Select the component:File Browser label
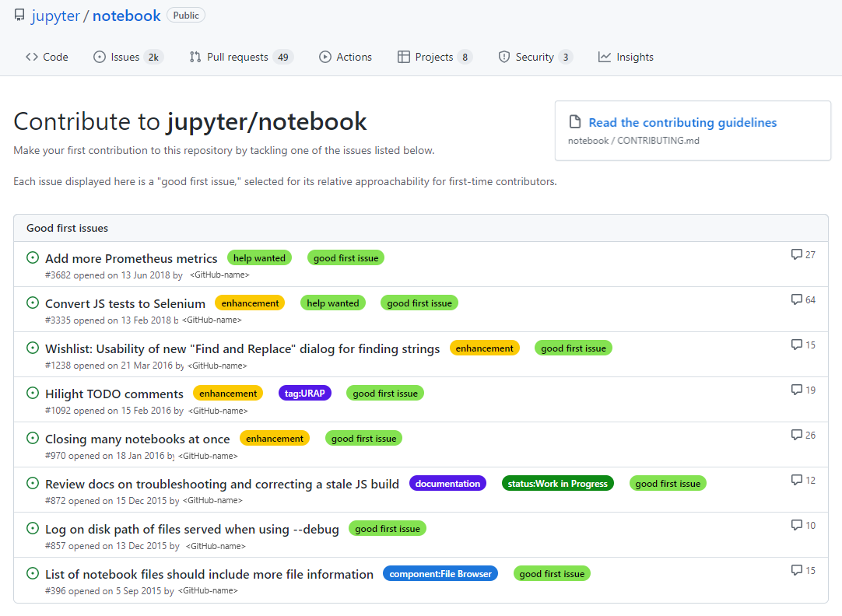The image size is (842, 616). (440, 573)
